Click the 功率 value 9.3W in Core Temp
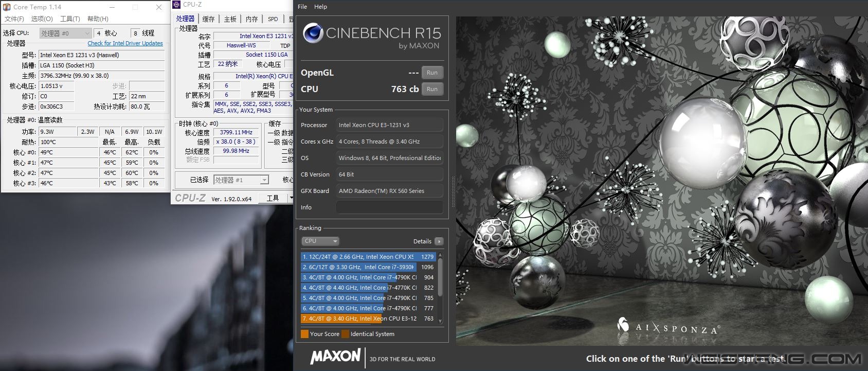868x371 pixels. tap(58, 132)
